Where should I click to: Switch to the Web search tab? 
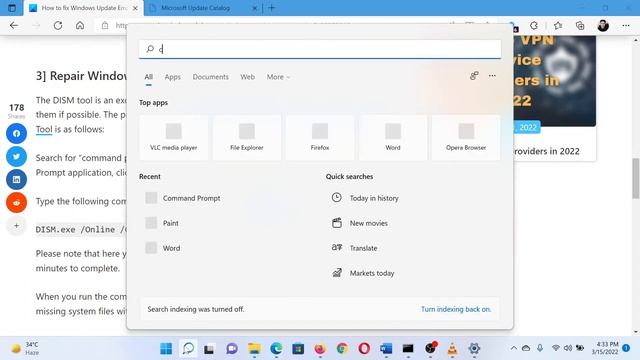click(247, 77)
